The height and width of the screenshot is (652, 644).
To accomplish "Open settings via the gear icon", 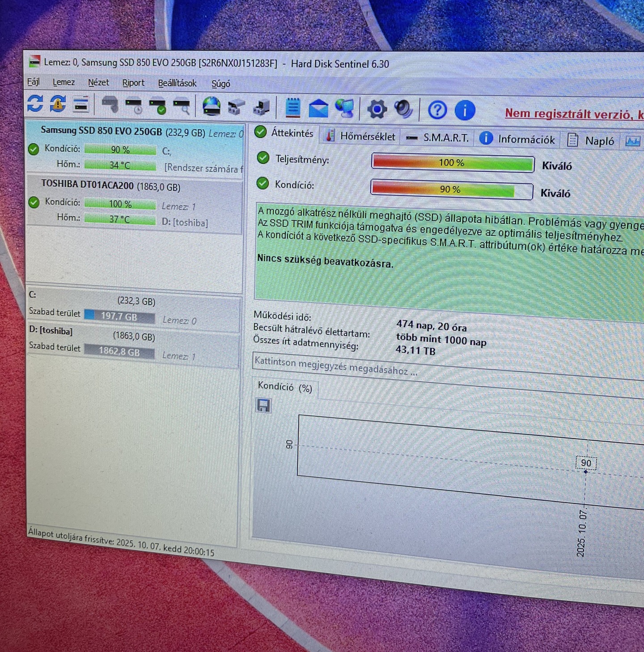I will point(377,109).
